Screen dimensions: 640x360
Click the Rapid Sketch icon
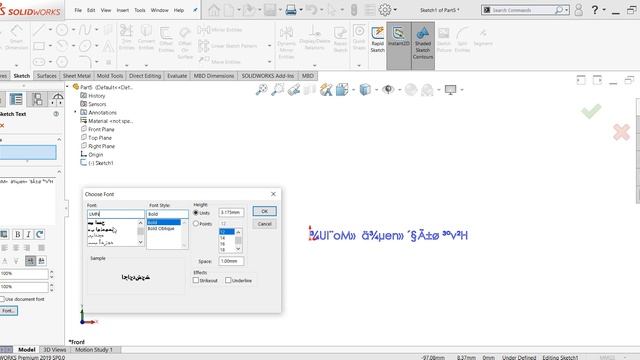point(378,40)
